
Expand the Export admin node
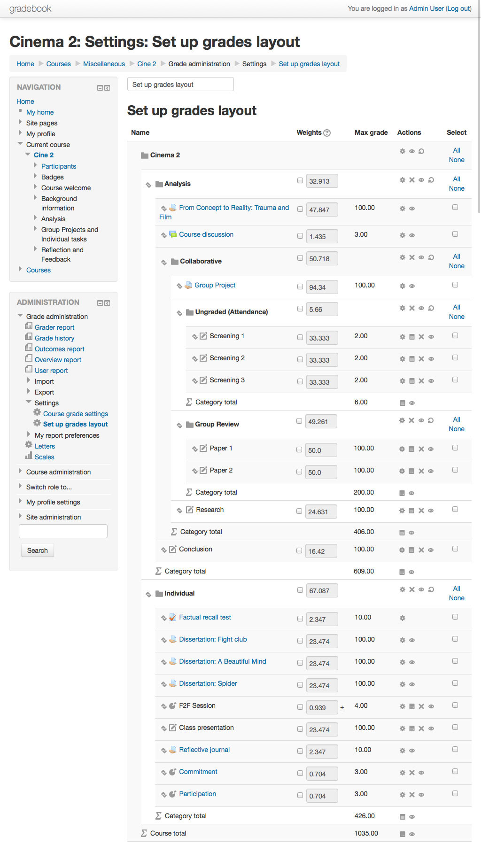[x=29, y=391]
